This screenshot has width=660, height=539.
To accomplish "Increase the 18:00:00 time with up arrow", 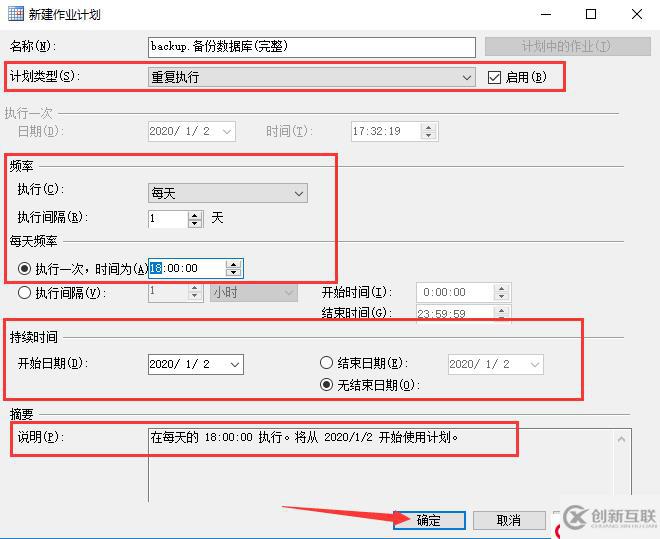I will pos(233,264).
